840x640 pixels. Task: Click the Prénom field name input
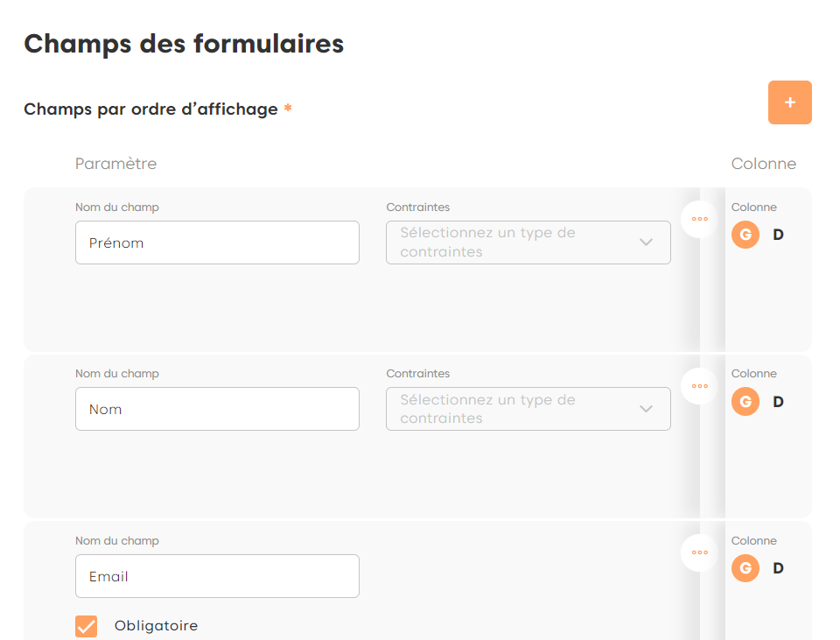pyautogui.click(x=217, y=243)
